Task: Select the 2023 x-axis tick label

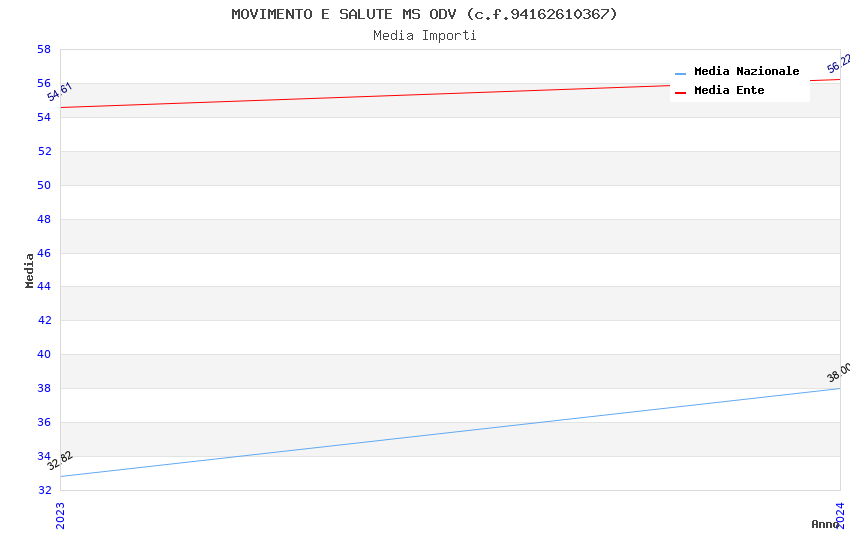Action: coord(60,515)
